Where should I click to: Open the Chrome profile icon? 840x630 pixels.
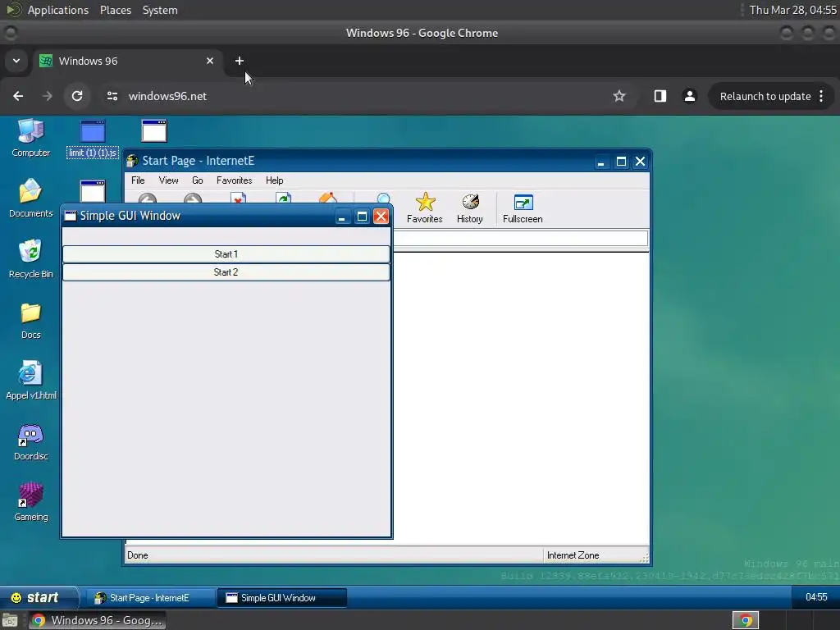(689, 96)
